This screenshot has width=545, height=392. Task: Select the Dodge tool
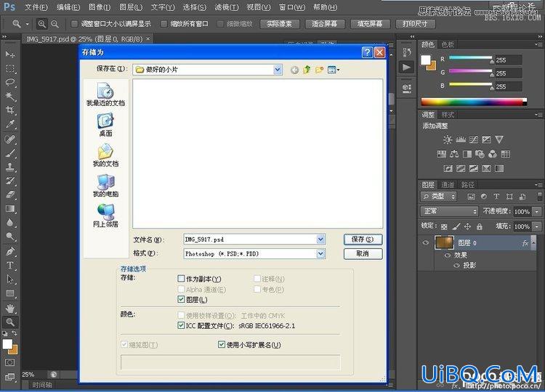(x=10, y=237)
